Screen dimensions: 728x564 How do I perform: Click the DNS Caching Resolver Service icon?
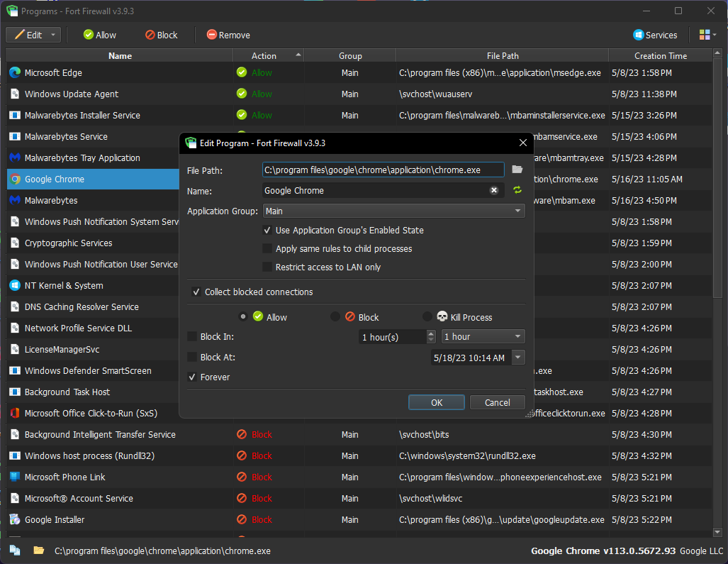tap(15, 306)
